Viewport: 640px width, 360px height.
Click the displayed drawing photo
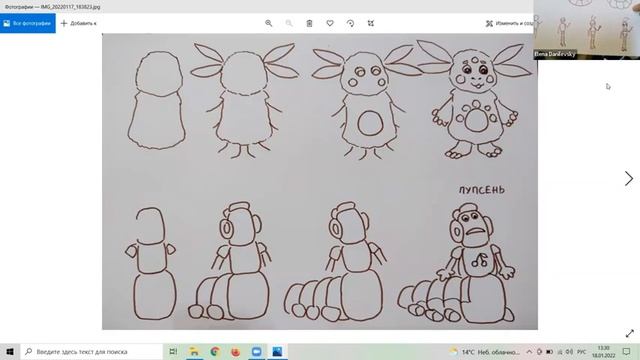click(320, 181)
